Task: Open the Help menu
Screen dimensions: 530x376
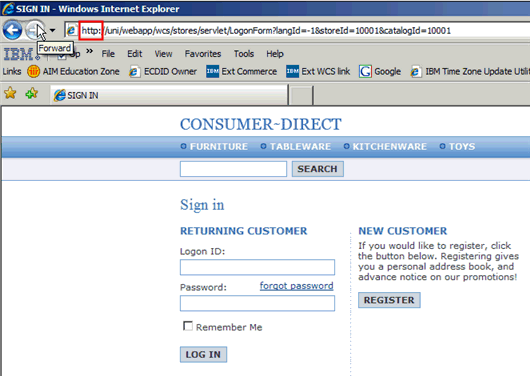Action: coord(274,54)
